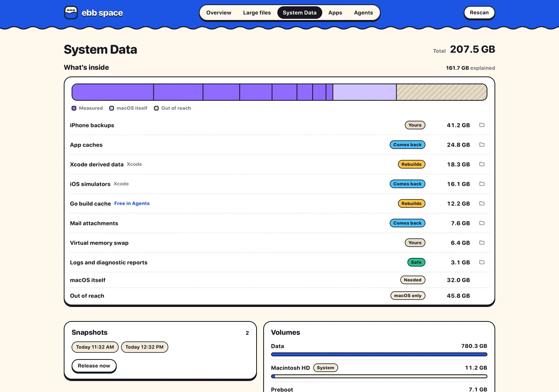Click the 780.3 GB Data volume size
Image resolution: width=559 pixels, height=392 pixels.
[474, 346]
